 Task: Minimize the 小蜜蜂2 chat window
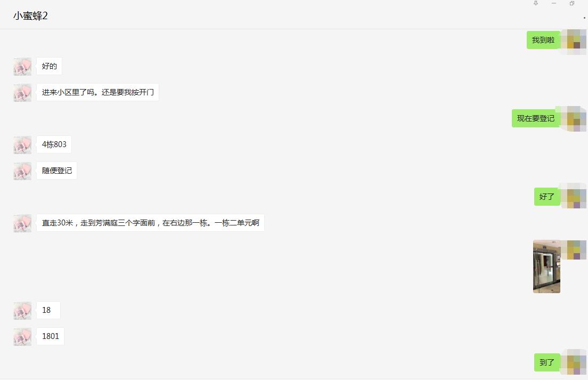tap(554, 3)
